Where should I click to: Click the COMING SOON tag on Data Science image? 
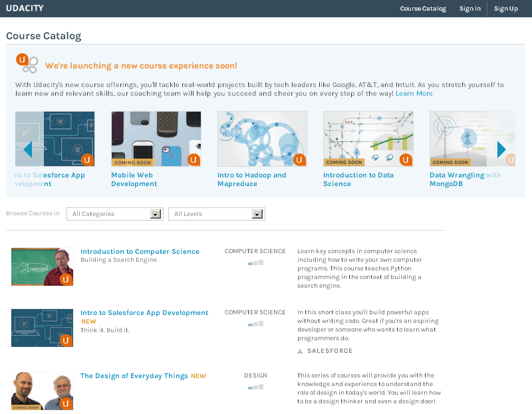point(344,162)
